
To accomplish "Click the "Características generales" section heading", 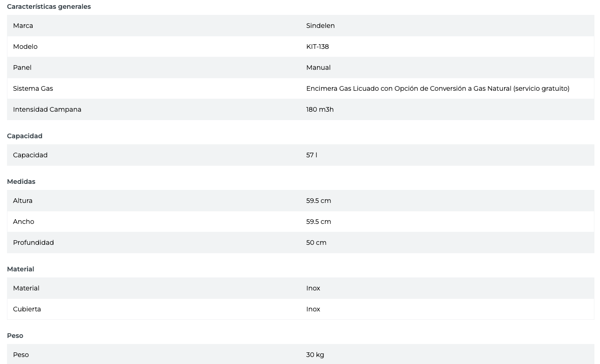I will tap(49, 7).
